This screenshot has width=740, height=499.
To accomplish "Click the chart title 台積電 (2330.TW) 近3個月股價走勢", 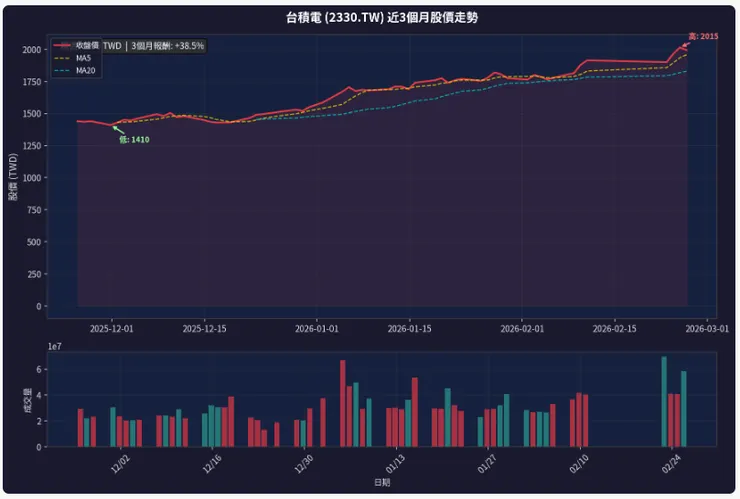I will 382,18.
